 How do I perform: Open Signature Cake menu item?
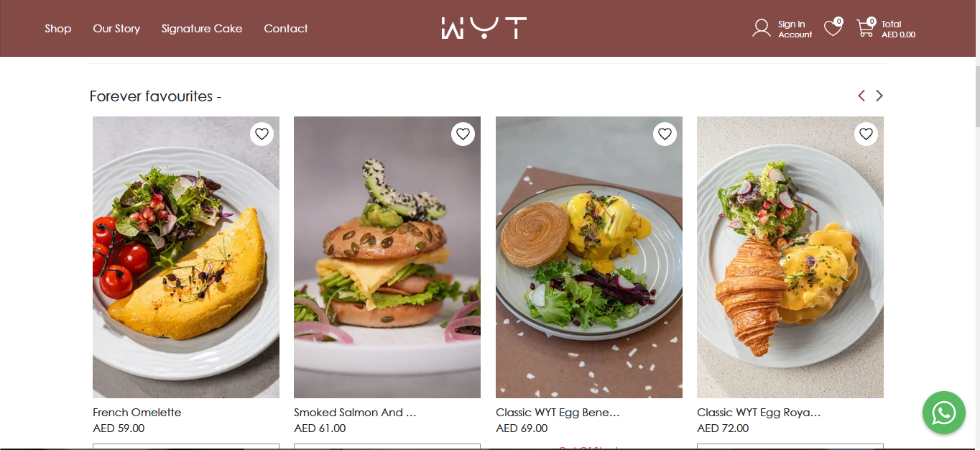[202, 29]
